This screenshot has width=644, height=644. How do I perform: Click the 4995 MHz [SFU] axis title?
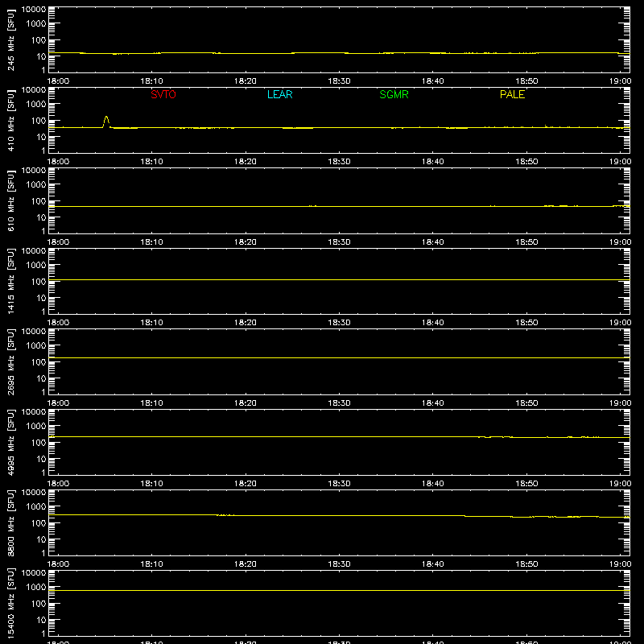pos(10,443)
